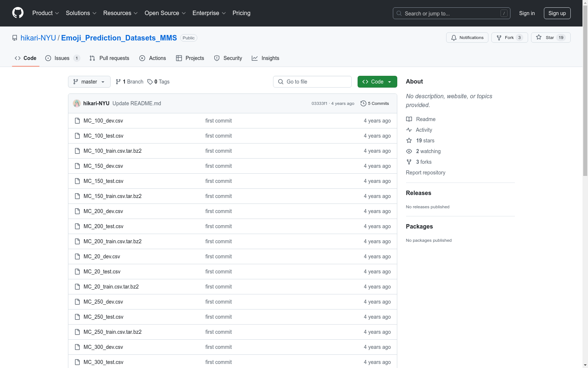Open file MC_100_test.csv
This screenshot has width=588, height=368.
coord(103,136)
